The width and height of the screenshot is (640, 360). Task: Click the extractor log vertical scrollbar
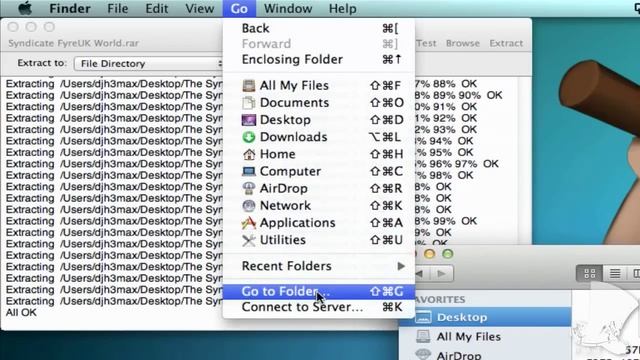524,161
